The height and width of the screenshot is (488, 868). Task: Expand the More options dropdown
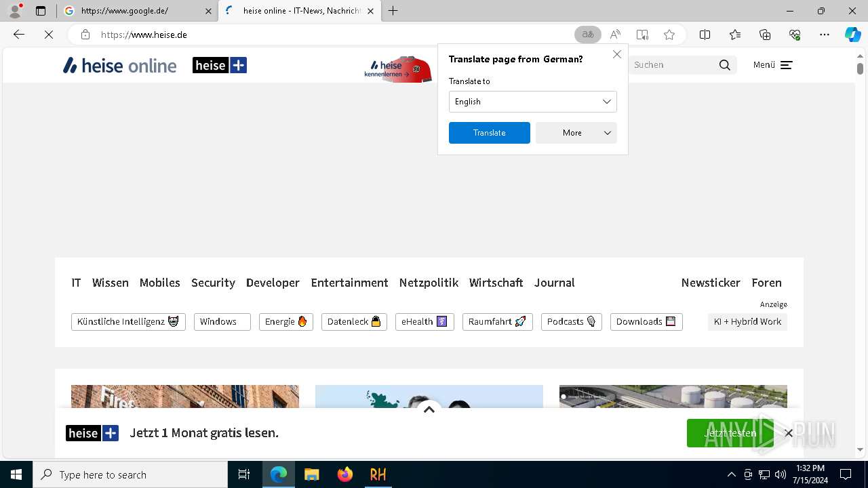tap(576, 133)
